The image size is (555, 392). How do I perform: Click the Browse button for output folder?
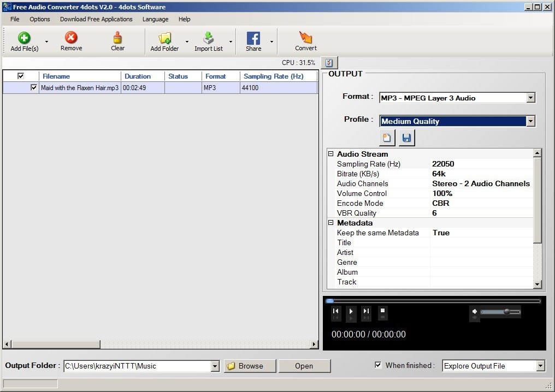249,366
